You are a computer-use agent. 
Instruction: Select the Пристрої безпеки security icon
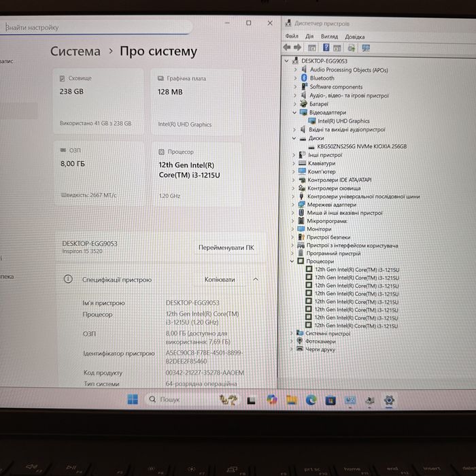tap(301, 237)
